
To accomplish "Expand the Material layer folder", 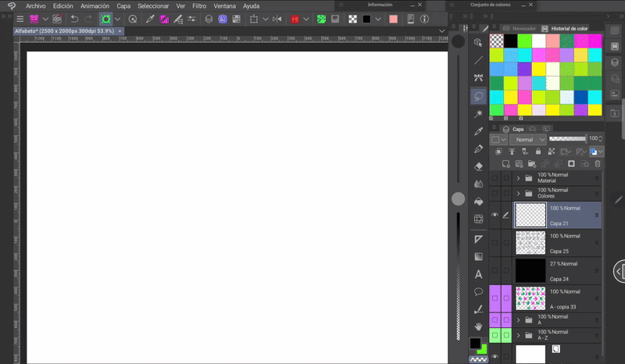I will pos(518,178).
